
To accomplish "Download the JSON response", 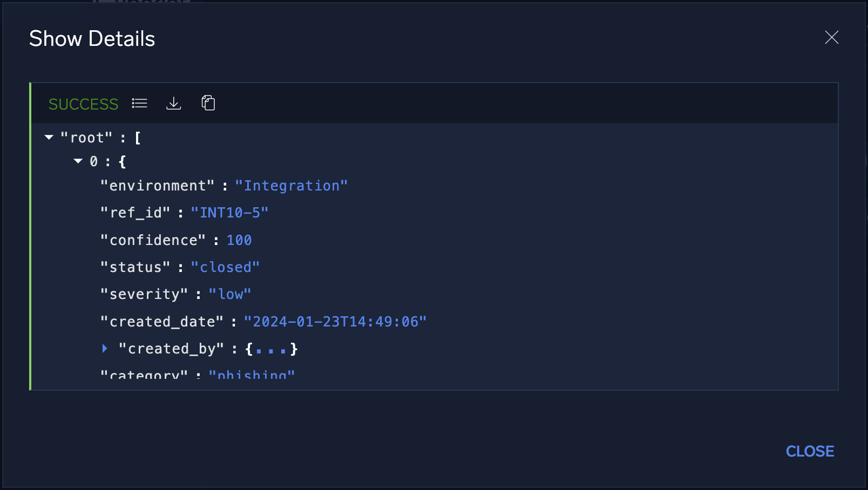I will click(x=173, y=103).
